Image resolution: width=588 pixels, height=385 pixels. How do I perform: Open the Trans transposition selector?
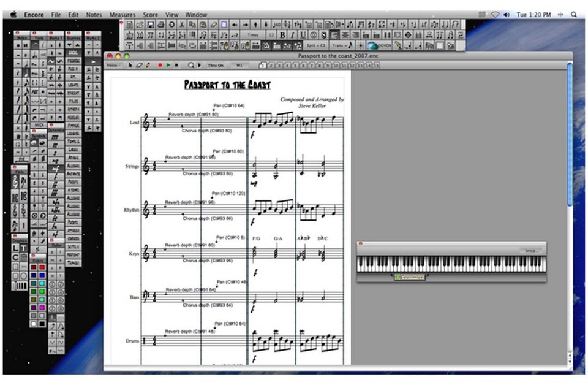click(x=343, y=45)
